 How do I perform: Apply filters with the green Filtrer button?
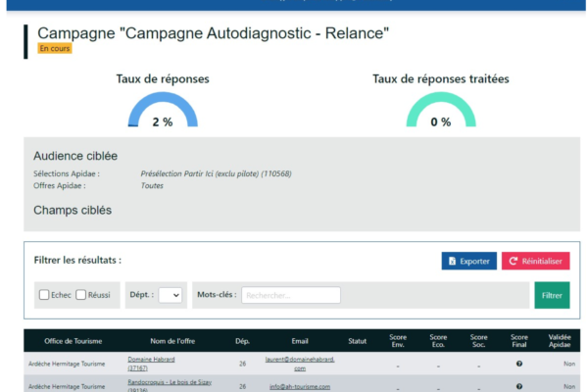click(x=552, y=295)
